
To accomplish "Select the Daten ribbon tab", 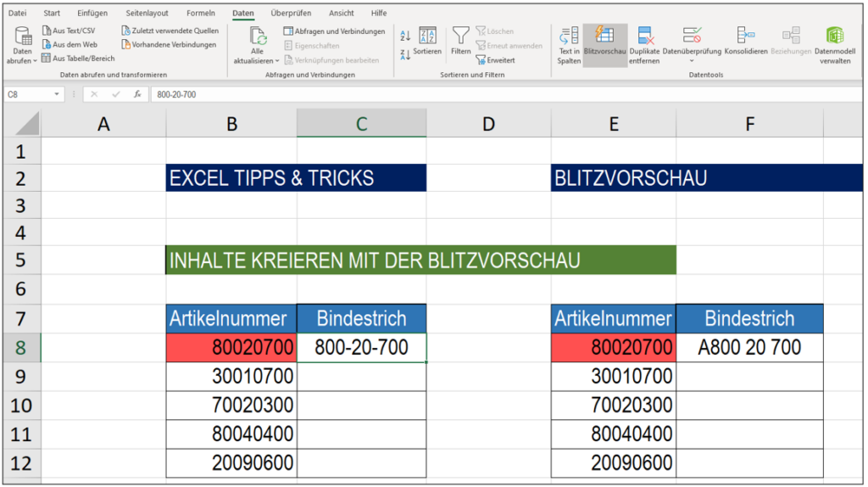I will coord(243,13).
